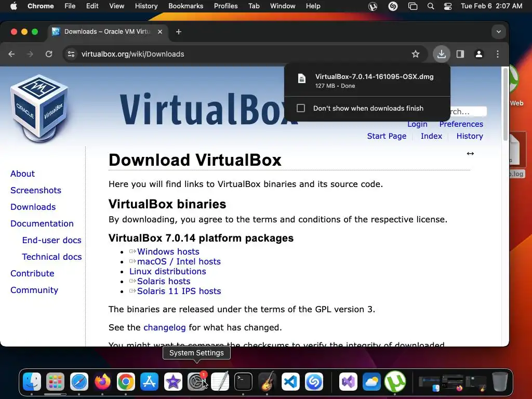The image size is (532, 399).
Task: Open uTorrent from the Dock
Action: (395, 382)
